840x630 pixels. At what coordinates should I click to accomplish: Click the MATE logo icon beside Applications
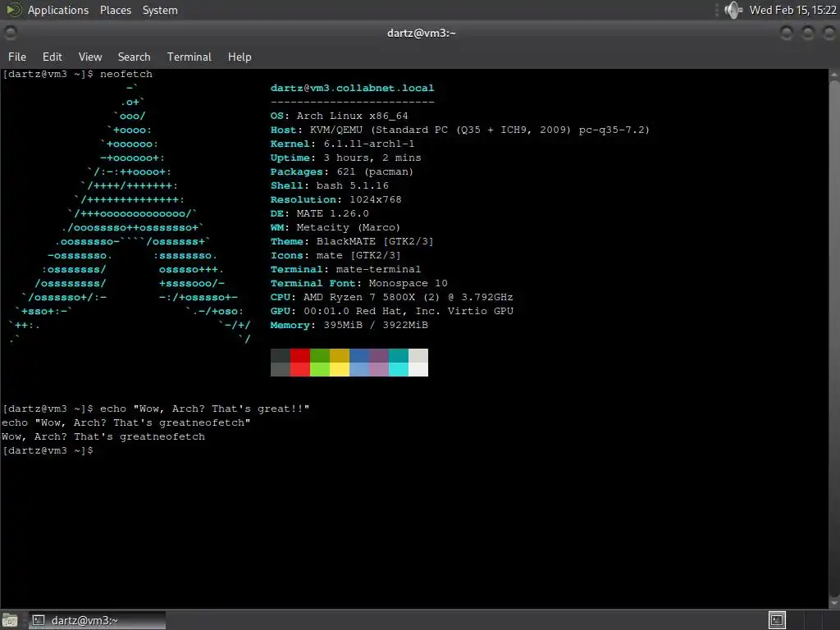[x=14, y=10]
